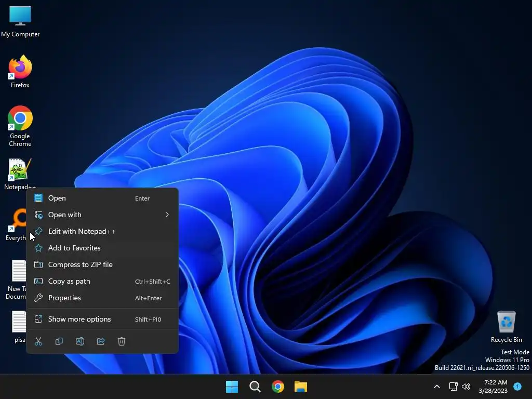Image resolution: width=532 pixels, height=399 pixels.
Task: Open the notification badge icon
Action: [517, 387]
